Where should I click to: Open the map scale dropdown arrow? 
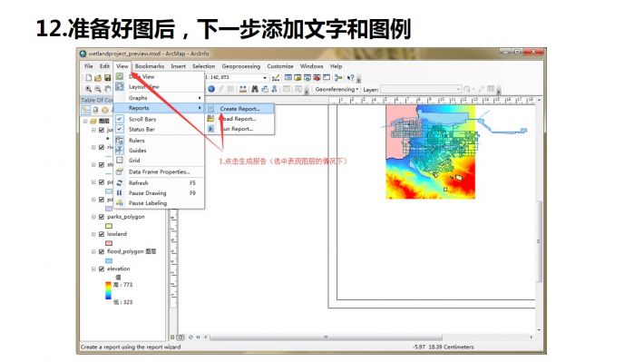tap(265, 78)
